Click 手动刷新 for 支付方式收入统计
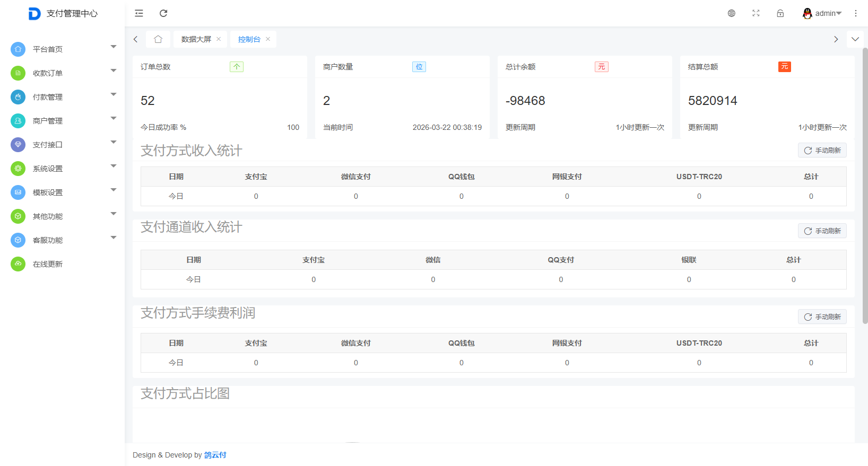 pos(822,151)
